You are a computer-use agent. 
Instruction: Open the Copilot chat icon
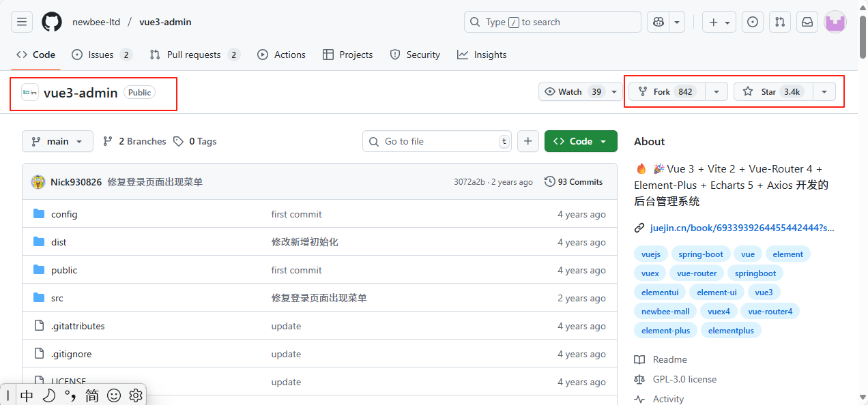click(658, 22)
